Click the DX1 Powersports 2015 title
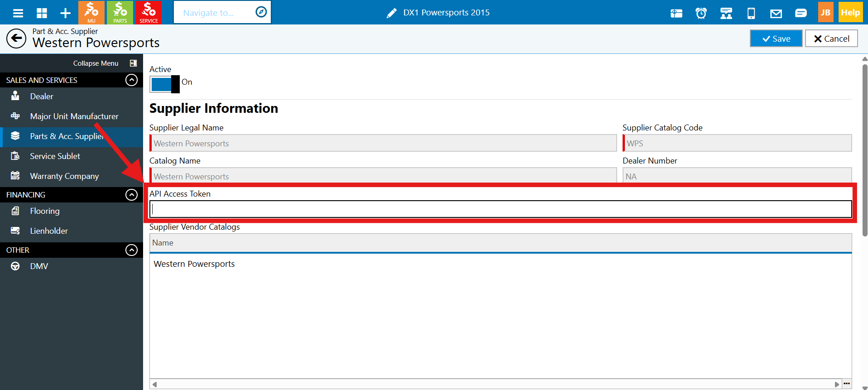Image resolution: width=868 pixels, height=390 pixels. (x=446, y=13)
